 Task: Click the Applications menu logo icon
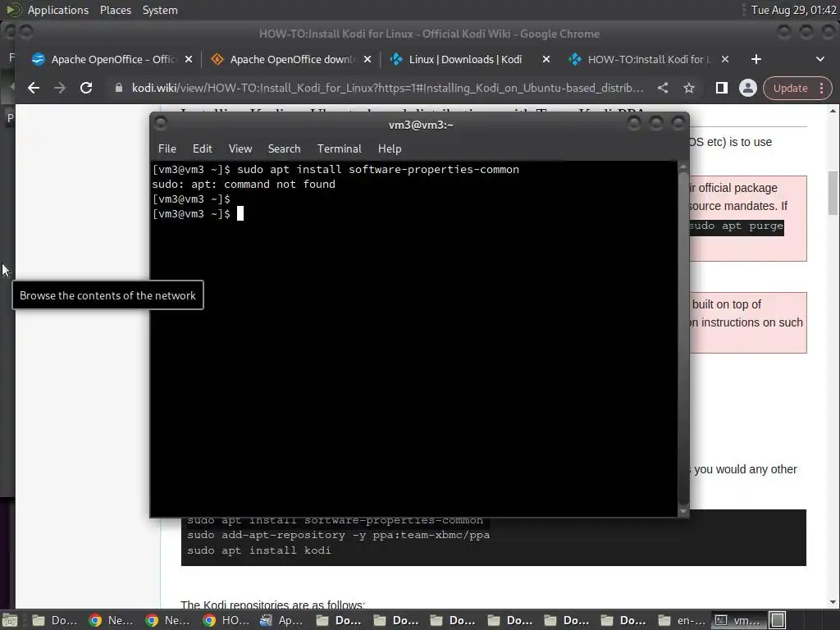[13, 10]
